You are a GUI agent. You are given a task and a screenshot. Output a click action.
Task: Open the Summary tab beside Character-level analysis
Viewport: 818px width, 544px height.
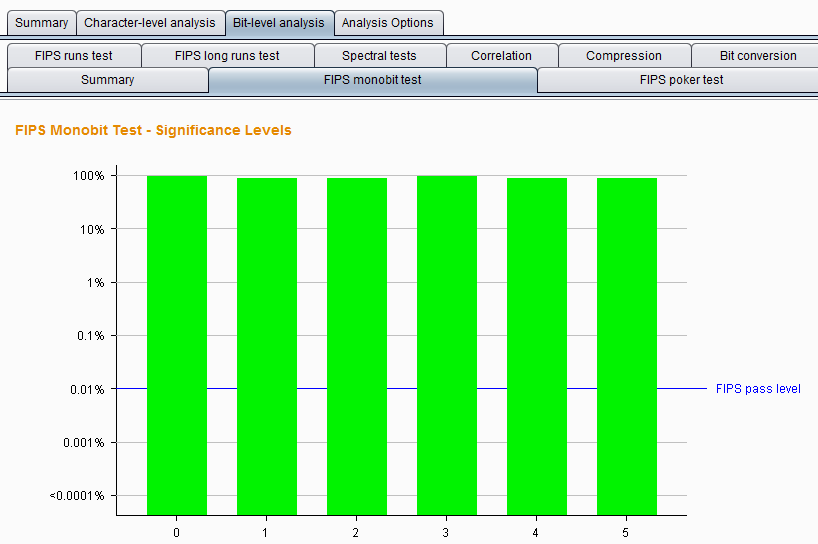coord(42,23)
